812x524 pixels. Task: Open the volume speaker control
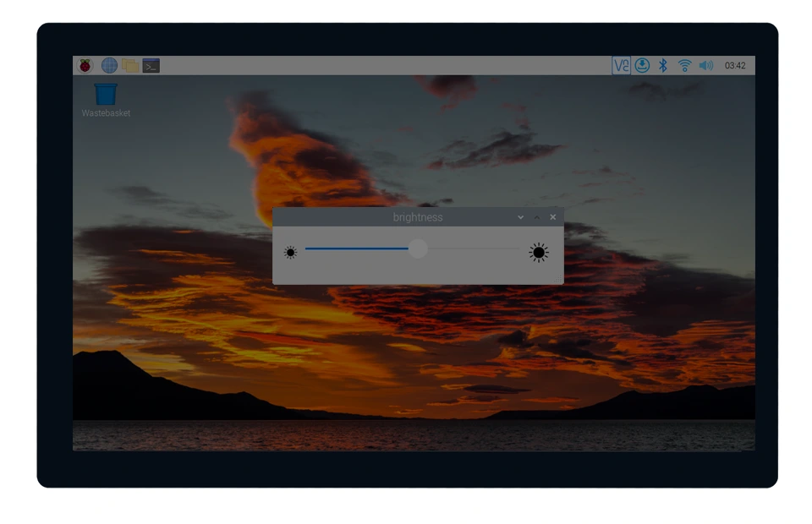point(706,65)
